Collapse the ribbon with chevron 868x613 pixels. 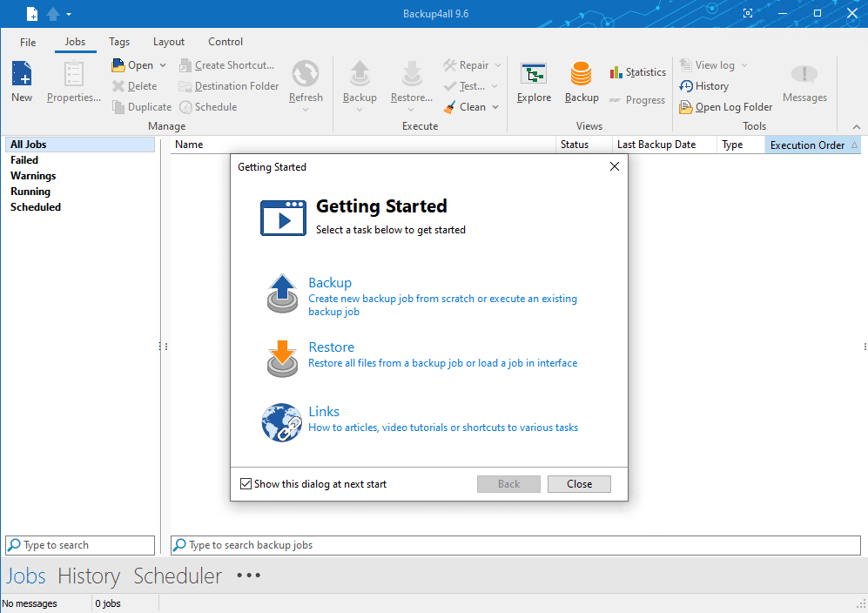click(x=857, y=127)
